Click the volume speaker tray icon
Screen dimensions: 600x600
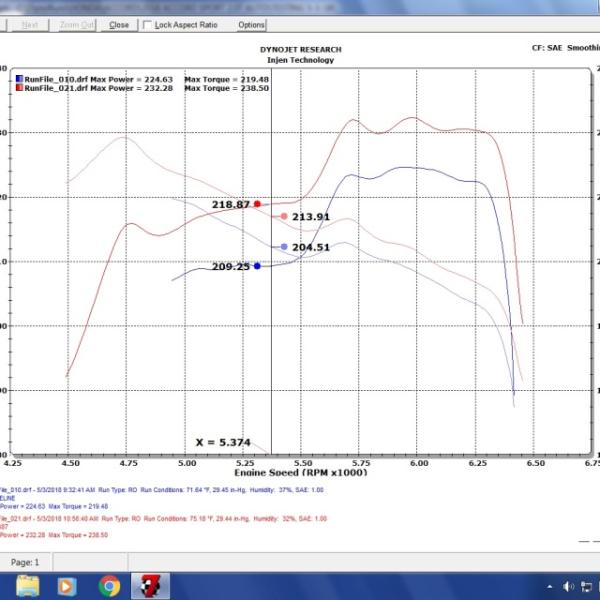coord(568,586)
